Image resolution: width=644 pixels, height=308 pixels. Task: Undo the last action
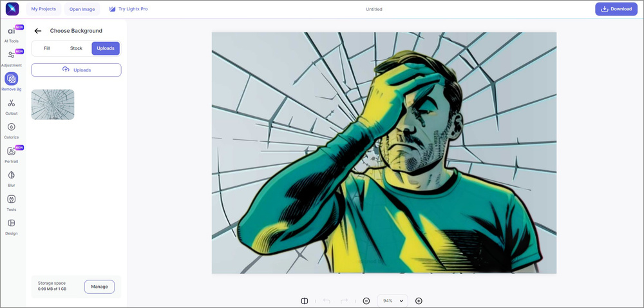click(x=327, y=301)
